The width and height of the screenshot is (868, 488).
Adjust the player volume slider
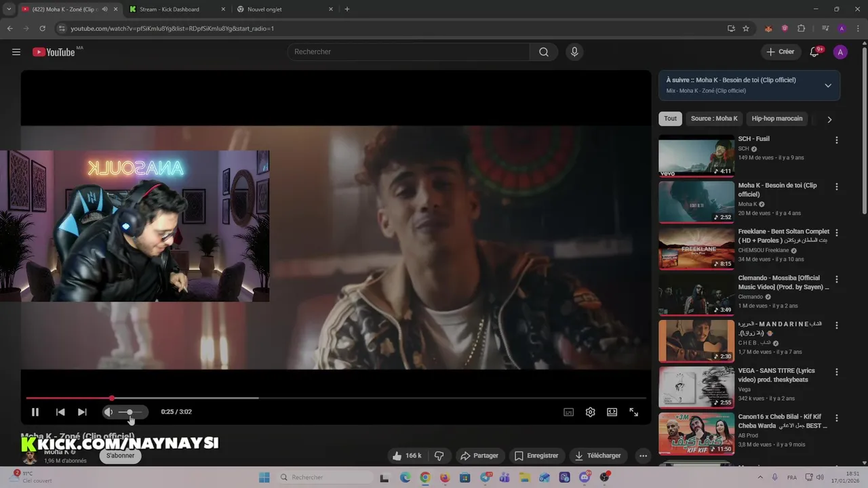[x=130, y=412]
